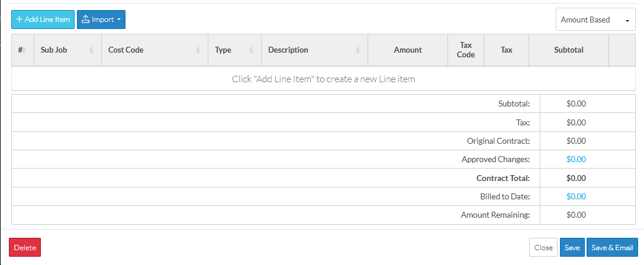This screenshot has width=644, height=265.
Task: Click the Close button
Action: [543, 248]
